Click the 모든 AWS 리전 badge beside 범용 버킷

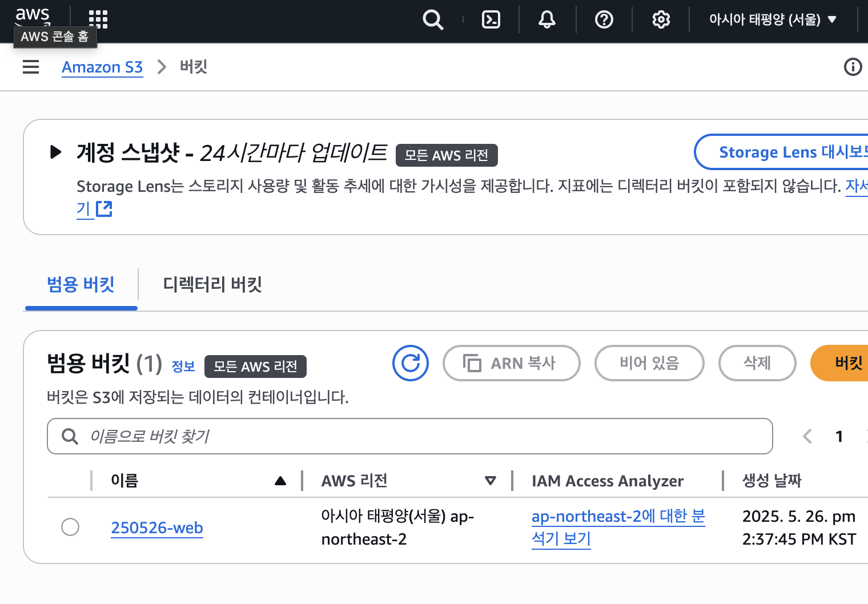coord(255,367)
